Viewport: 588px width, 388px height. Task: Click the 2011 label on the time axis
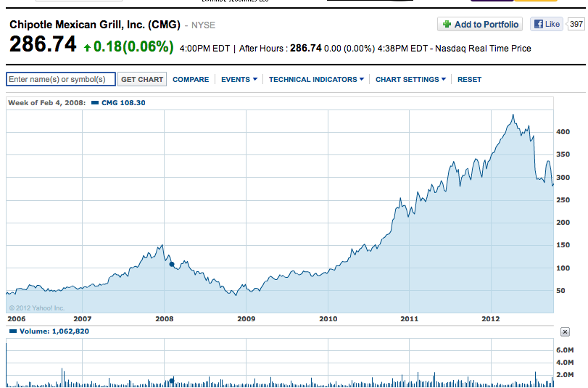pyautogui.click(x=409, y=319)
